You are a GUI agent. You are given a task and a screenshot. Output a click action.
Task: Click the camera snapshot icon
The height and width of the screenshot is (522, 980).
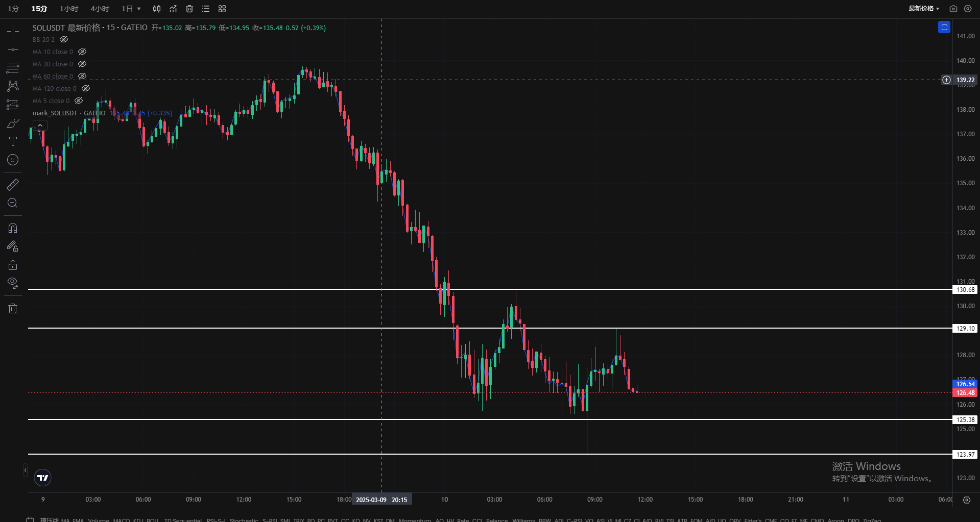[953, 9]
